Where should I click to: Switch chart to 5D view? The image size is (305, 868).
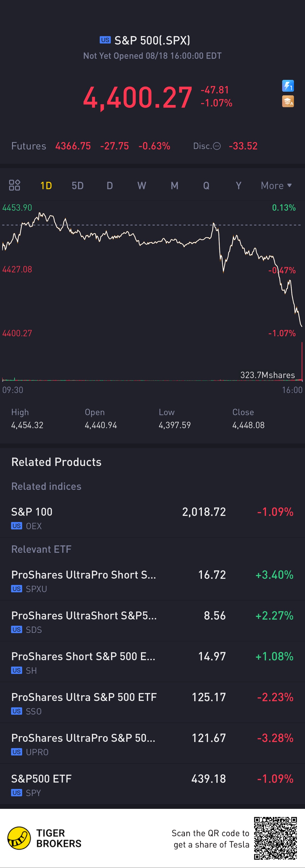point(78,185)
